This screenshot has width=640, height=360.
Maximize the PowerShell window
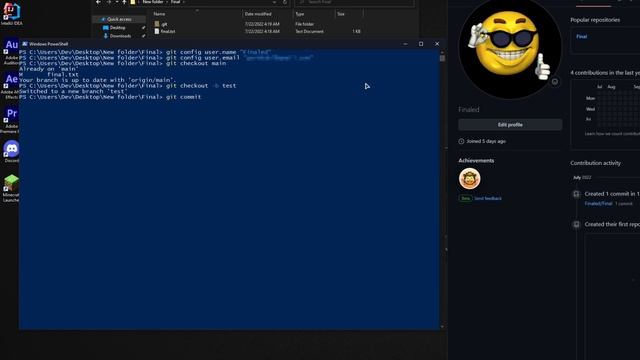click(x=421, y=44)
